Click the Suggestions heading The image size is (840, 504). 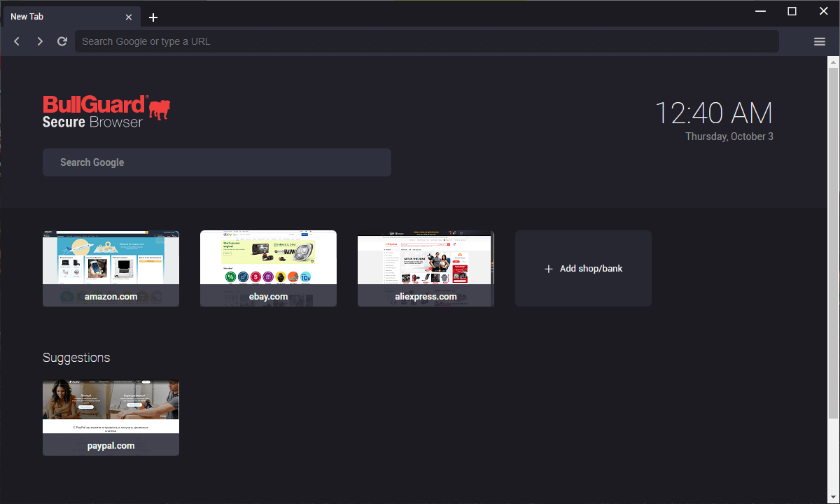[76, 358]
